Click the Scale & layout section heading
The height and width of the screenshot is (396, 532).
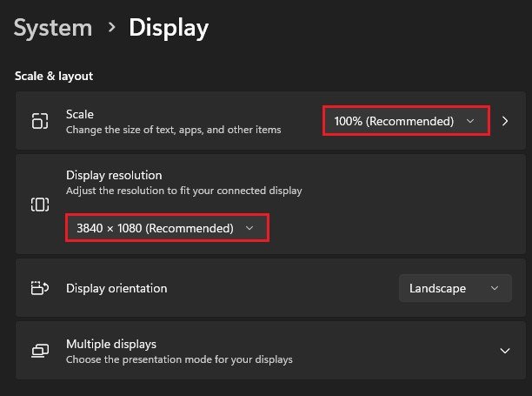point(54,76)
